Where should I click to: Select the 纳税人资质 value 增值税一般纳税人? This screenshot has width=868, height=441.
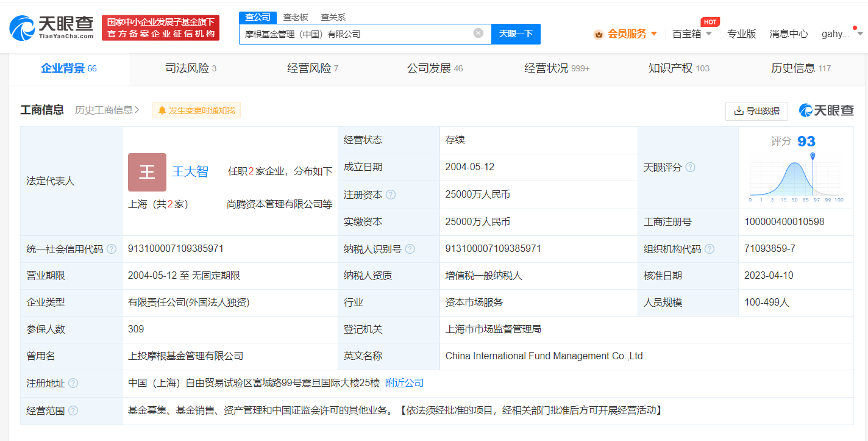tap(483, 276)
